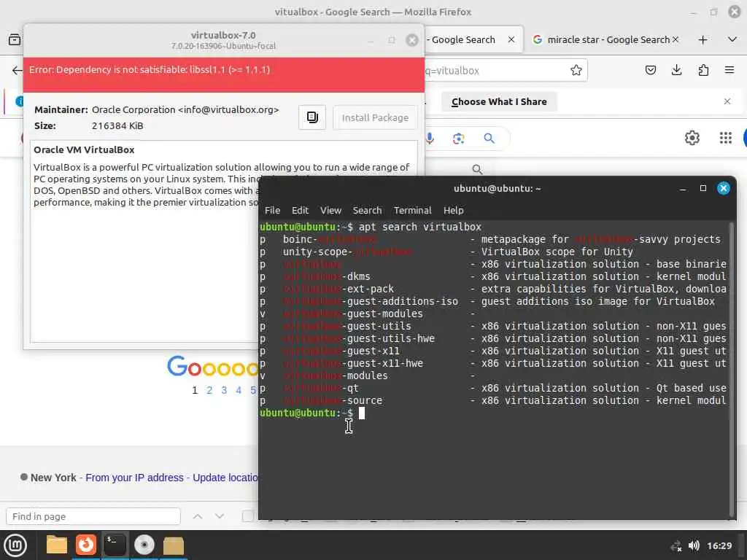Click the terminal window vertical scrollbar
747x560 pixels.
[x=731, y=369]
